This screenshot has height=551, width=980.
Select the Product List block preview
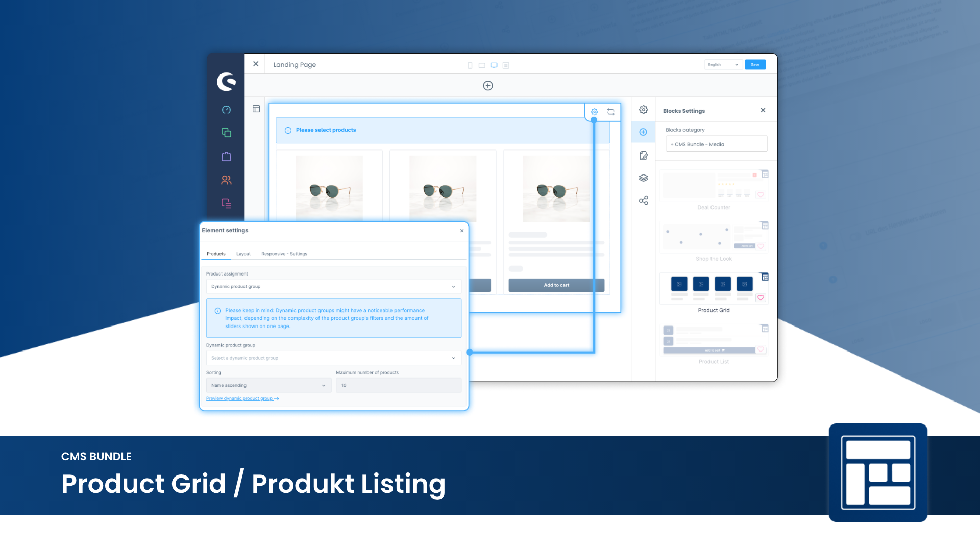click(714, 340)
